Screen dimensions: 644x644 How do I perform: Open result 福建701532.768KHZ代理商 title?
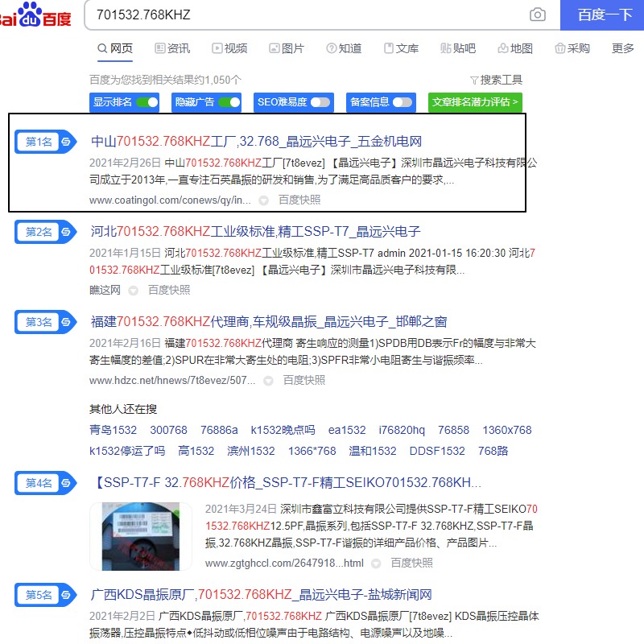tap(269, 321)
